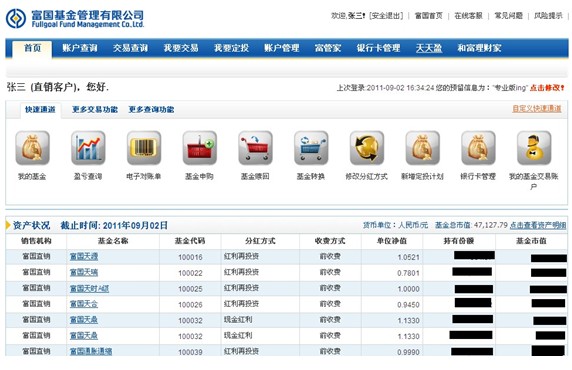Click the 基金代码 column header

click(x=190, y=241)
